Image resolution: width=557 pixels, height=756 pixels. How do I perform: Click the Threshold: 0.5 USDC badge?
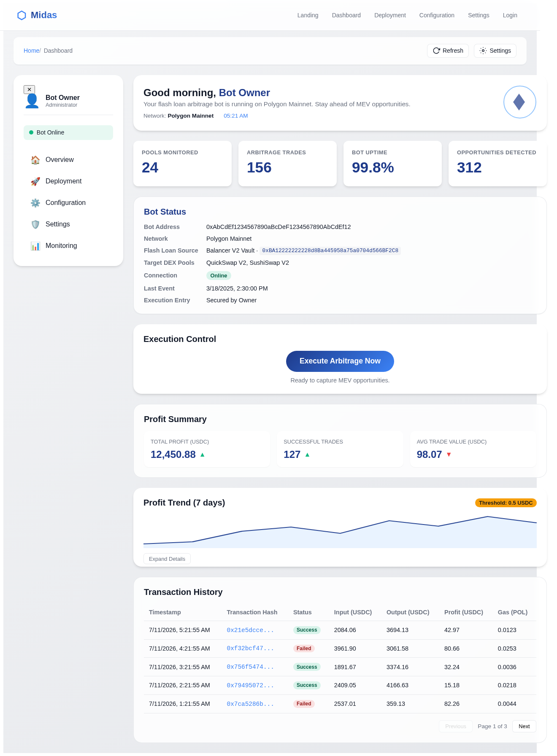coord(506,503)
